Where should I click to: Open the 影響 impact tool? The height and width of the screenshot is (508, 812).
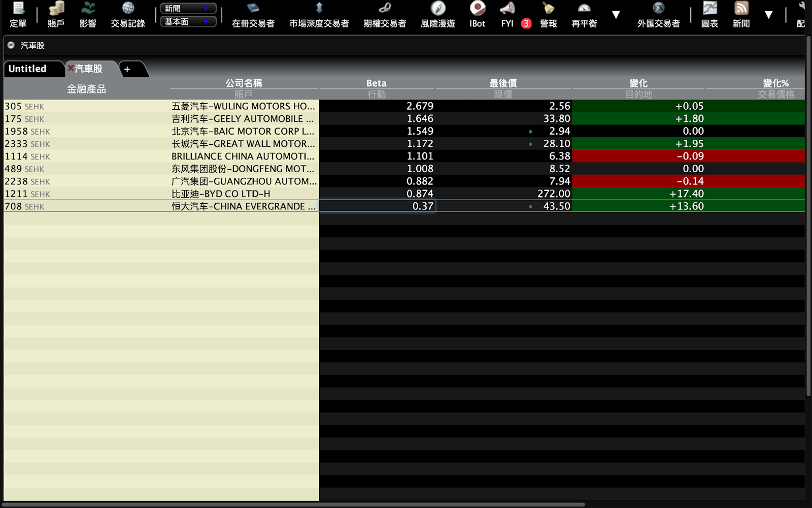point(88,14)
